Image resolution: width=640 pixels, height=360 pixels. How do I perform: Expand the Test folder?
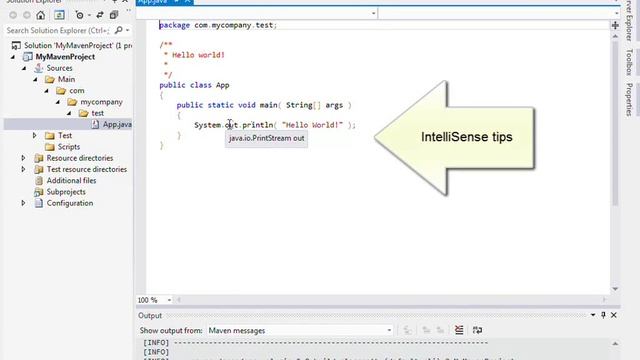tap(35, 136)
